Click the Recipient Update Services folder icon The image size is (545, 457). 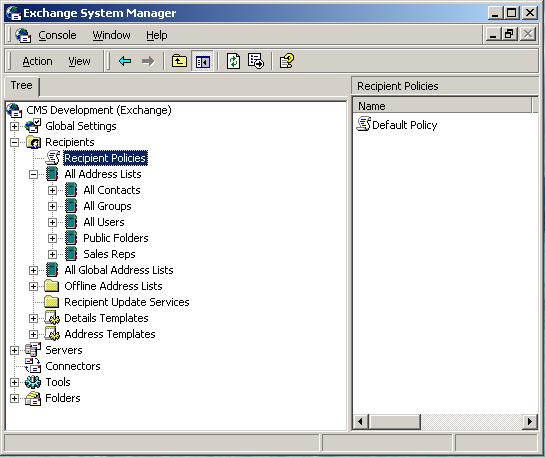tap(52, 302)
